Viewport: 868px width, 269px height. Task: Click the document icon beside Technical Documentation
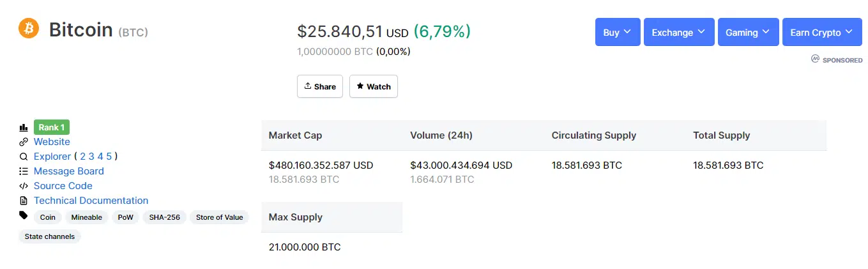pos(24,201)
